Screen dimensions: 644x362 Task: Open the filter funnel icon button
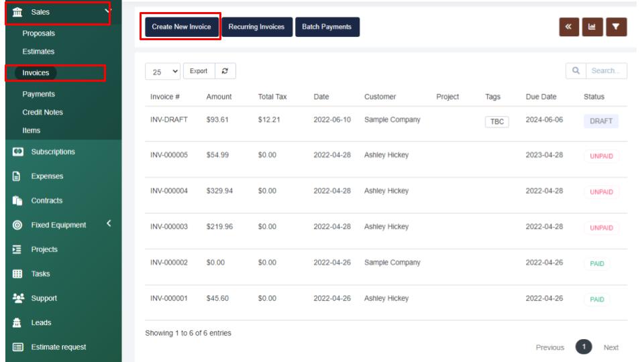tap(616, 27)
